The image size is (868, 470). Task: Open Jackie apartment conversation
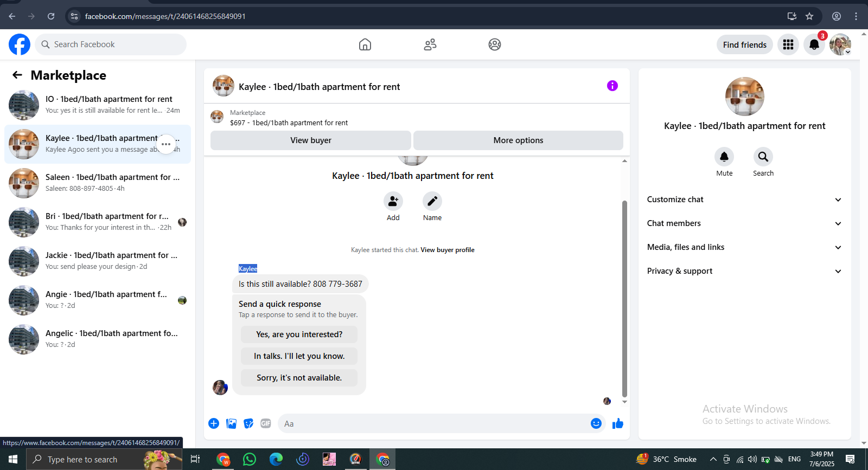pos(98,261)
